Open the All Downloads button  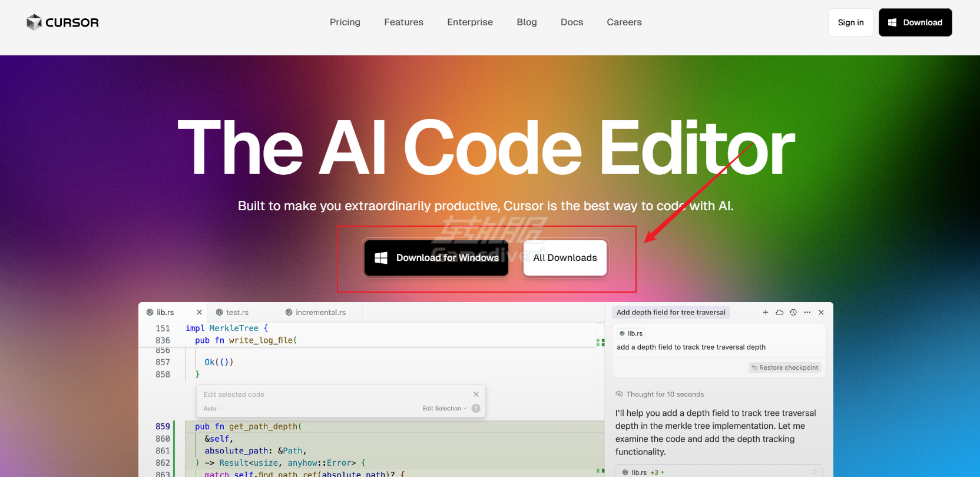565,258
